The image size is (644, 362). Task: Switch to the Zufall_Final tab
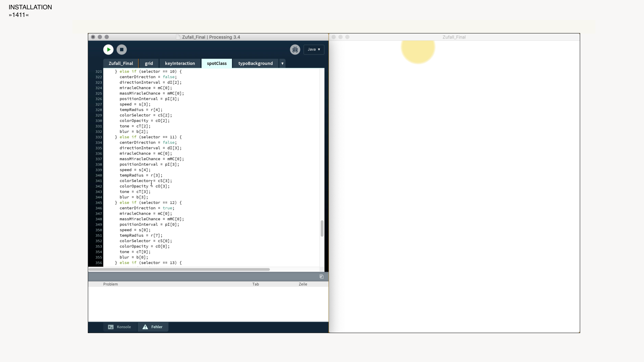point(121,63)
